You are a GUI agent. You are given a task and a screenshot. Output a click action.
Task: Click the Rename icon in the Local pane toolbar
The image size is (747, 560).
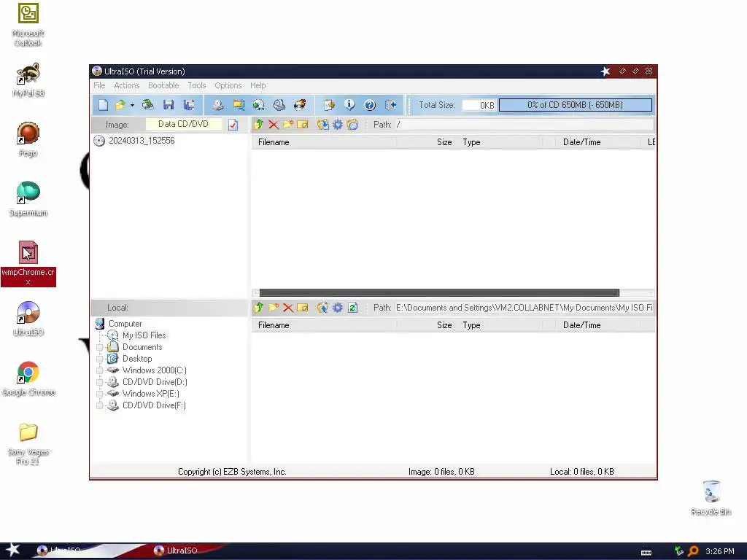point(303,308)
